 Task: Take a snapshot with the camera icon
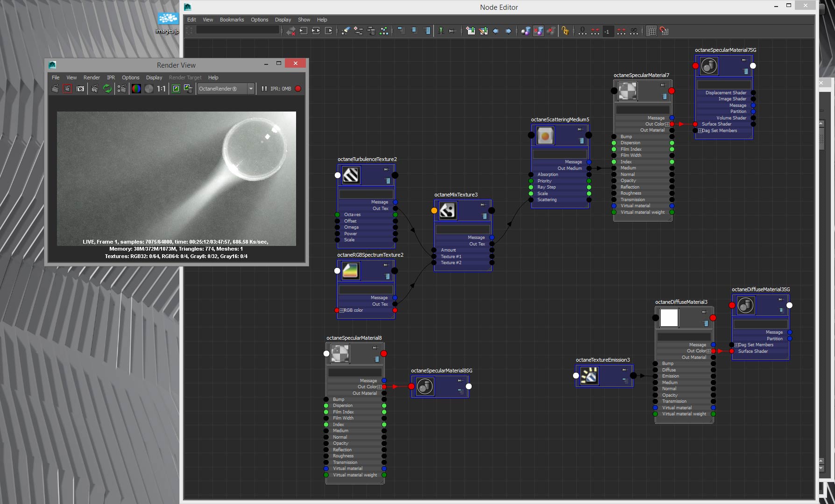point(80,89)
